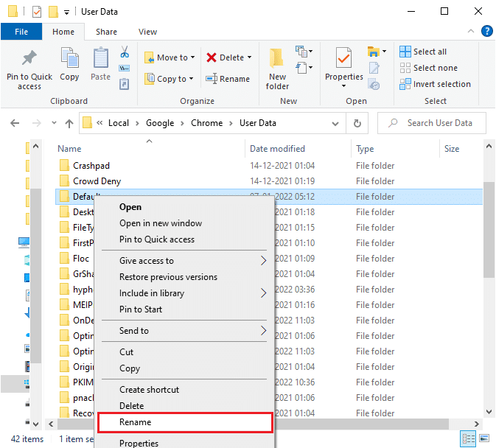This screenshot has width=496, height=448.
Task: Choose Delete in the context menu
Action: click(185, 406)
